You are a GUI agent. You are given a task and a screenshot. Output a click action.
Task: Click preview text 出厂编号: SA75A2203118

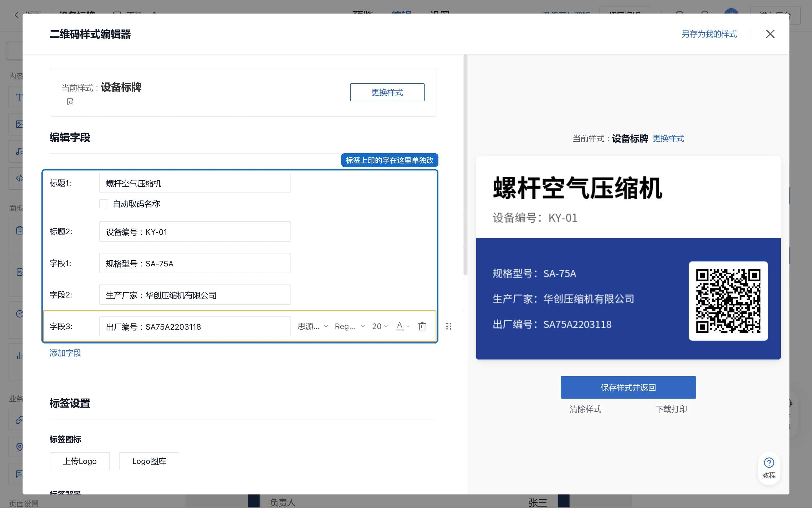[552, 324]
